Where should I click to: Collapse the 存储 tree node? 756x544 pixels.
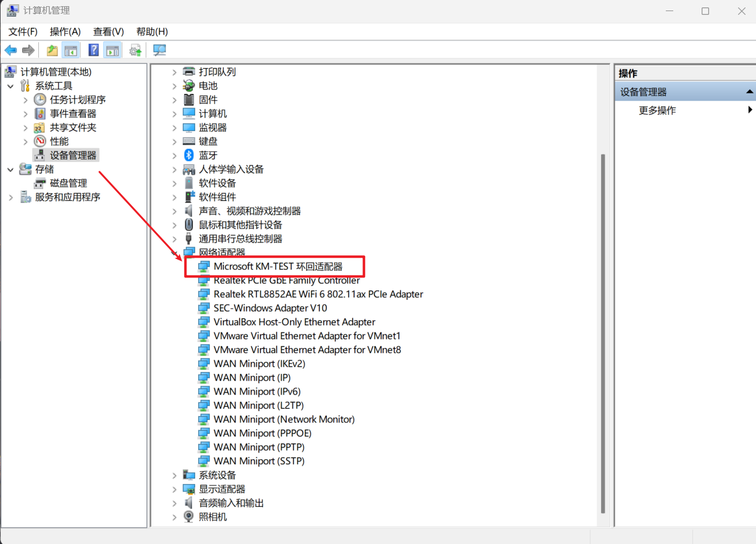click(x=10, y=169)
